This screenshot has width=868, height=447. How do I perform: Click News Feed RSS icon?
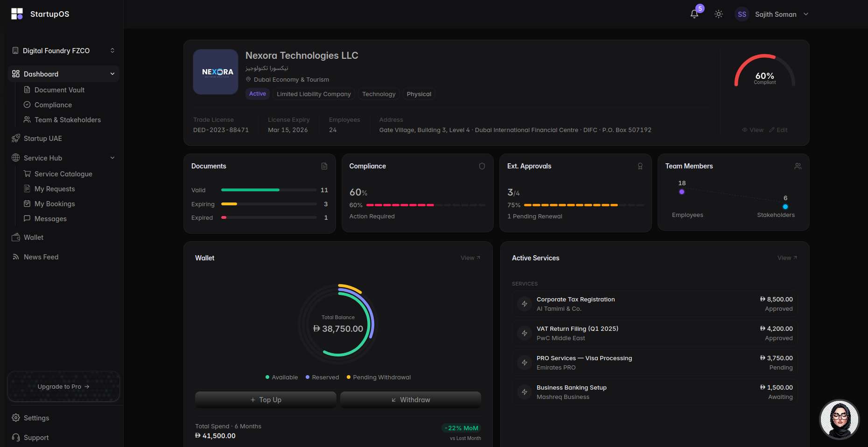tap(16, 257)
